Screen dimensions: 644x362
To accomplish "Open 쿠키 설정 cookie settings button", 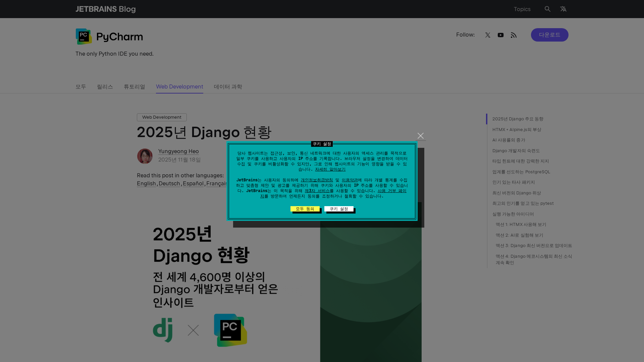I will (339, 209).
